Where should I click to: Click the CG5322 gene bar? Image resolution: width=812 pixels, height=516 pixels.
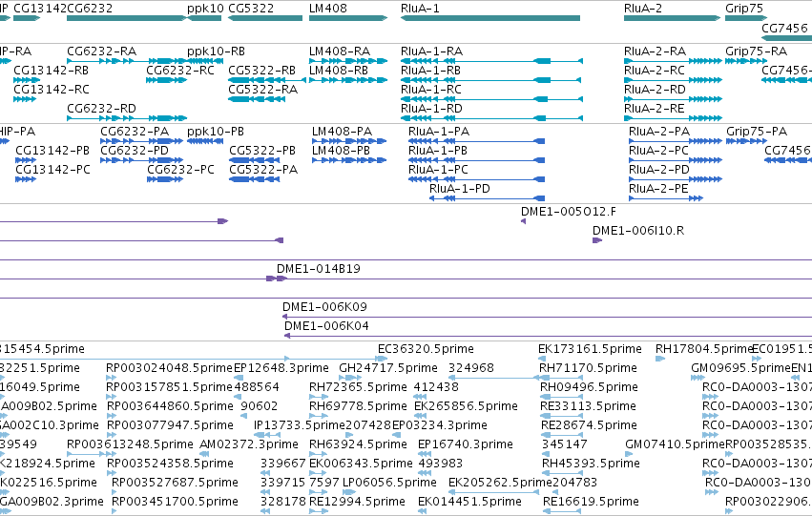(x=265, y=18)
